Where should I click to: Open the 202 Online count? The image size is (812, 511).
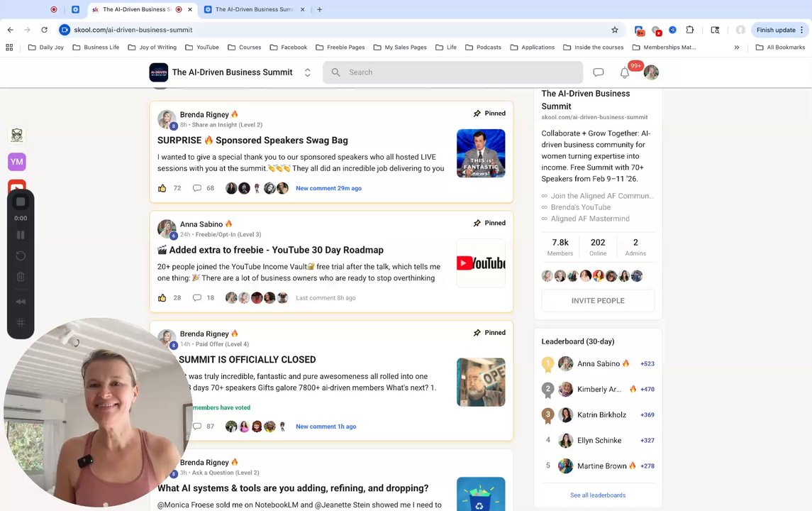[598, 247]
